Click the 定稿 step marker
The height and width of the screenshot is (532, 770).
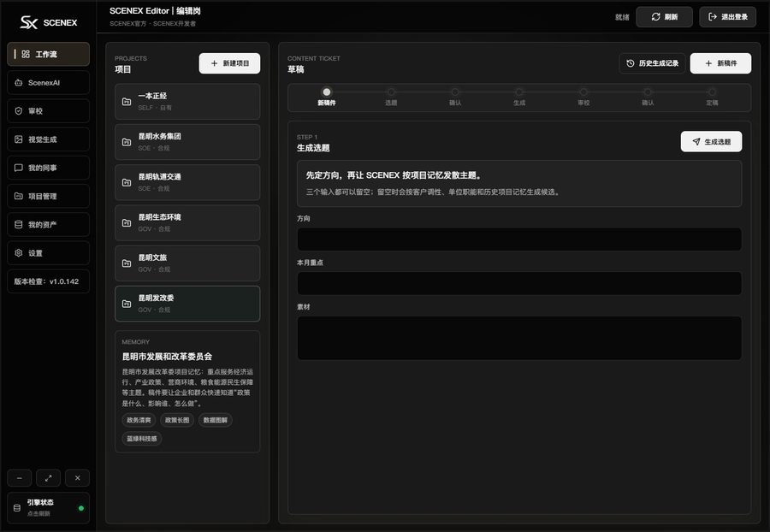(712, 92)
